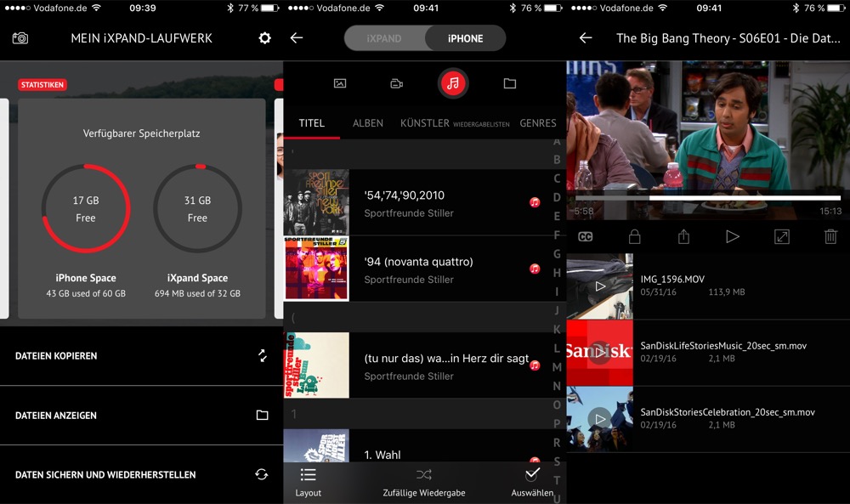Tap Bluetooth icon beside 77 %
Image resolution: width=850 pixels, height=504 pixels.
[x=229, y=8]
